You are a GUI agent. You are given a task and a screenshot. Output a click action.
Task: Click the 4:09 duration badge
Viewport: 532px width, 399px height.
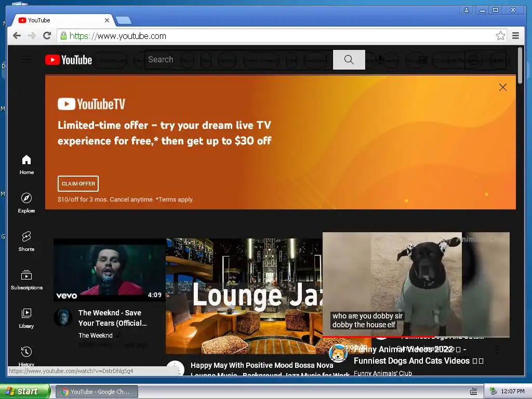155,295
